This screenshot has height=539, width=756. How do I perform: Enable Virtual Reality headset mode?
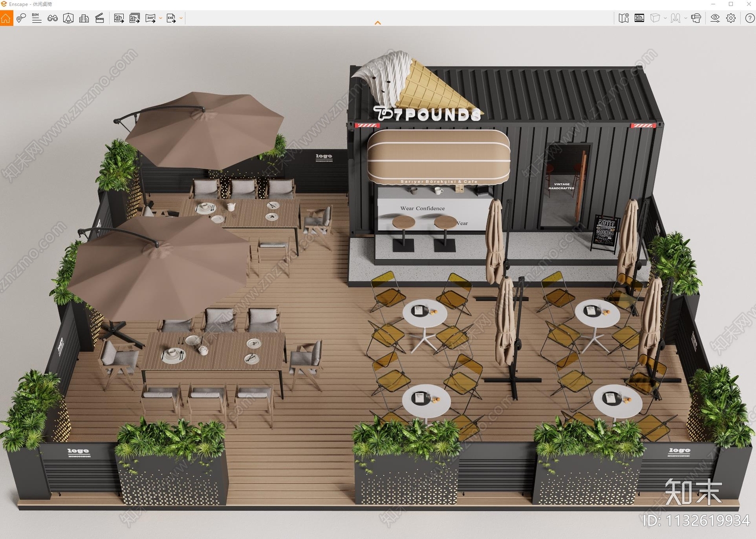click(696, 18)
